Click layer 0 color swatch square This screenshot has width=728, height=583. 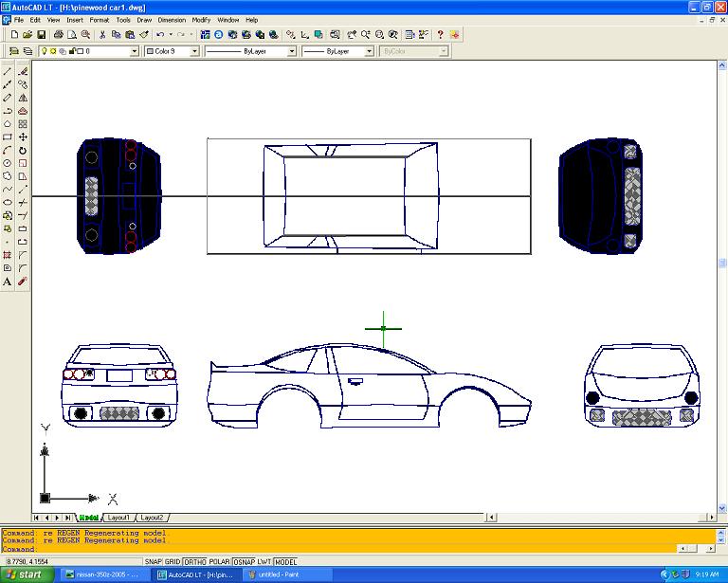coord(80,51)
